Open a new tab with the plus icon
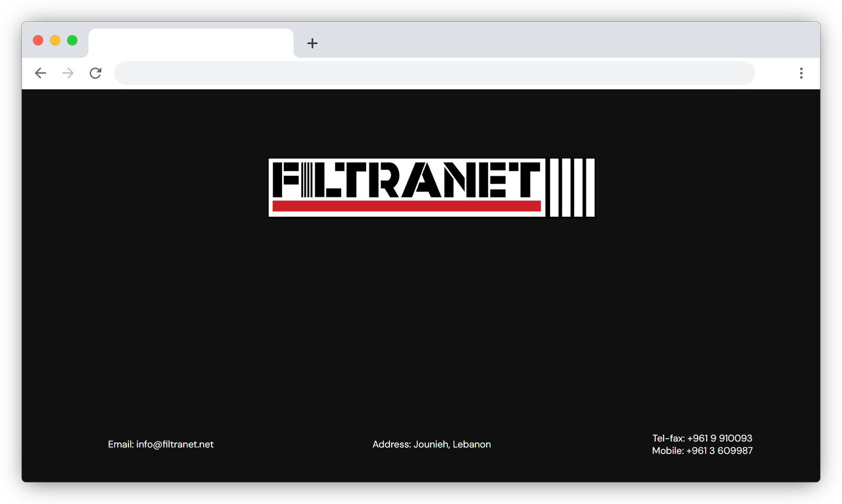The width and height of the screenshot is (842, 504). (312, 43)
